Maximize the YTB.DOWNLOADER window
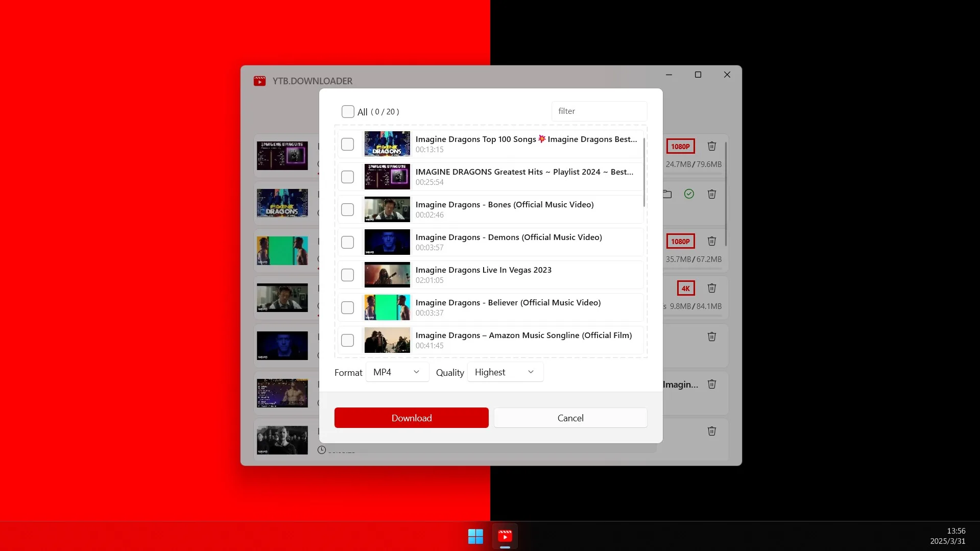Screen dimensions: 980x551 698,75
